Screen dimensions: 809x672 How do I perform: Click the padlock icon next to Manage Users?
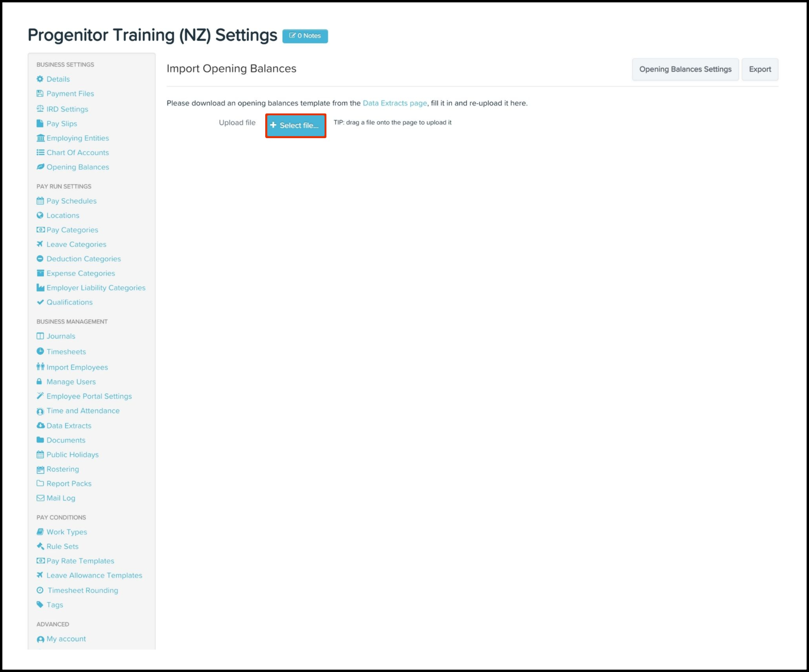point(39,382)
